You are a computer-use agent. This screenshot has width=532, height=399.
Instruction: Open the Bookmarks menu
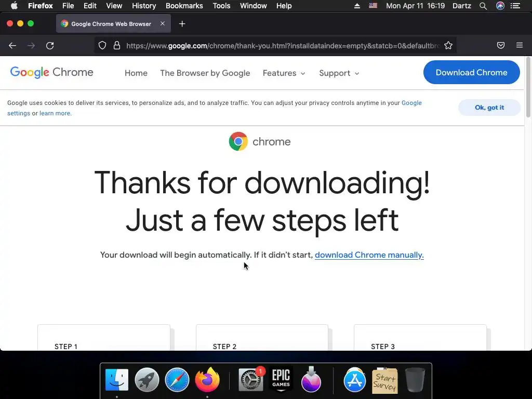[x=184, y=6]
